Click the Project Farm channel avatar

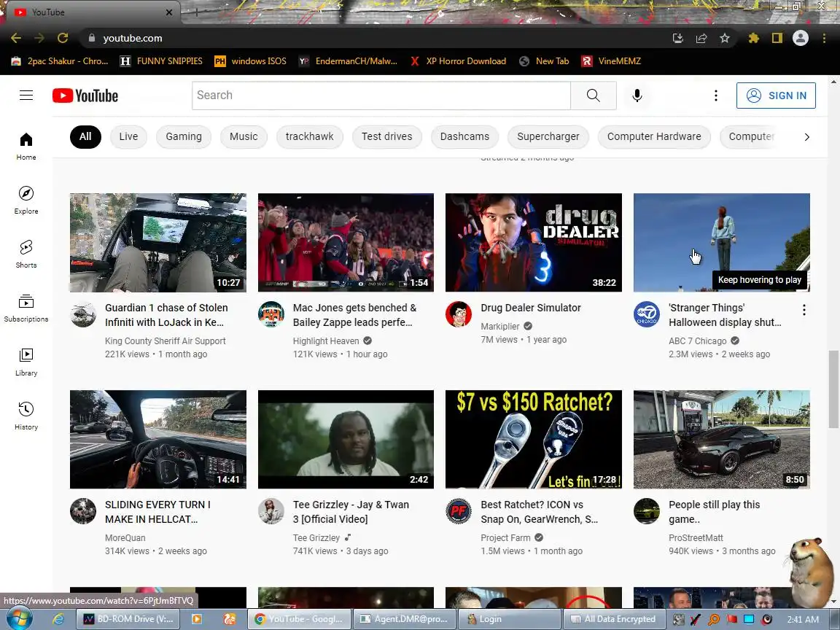(459, 511)
